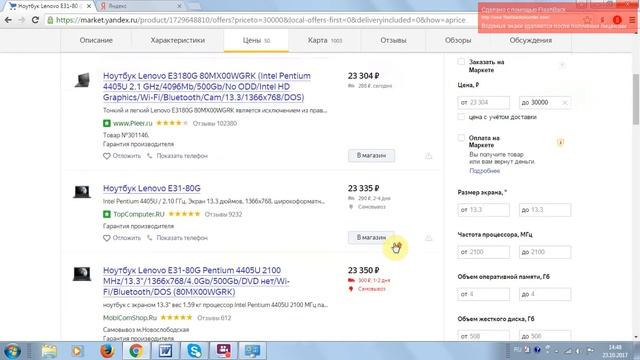This screenshot has width=640, height=360.
Task: Close the Lenovo E31-80 browser tab
Action: click(x=89, y=6)
